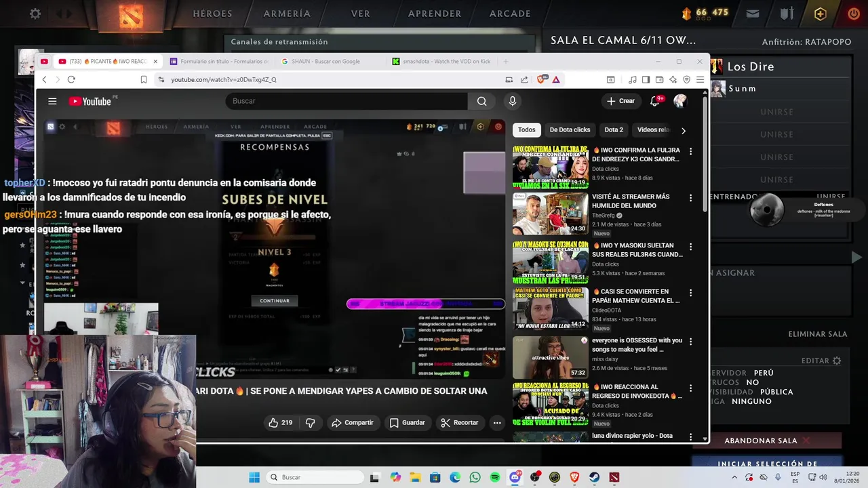Open the Dota shards balance 66 475
Image resolution: width=868 pixels, height=488 pixels.
pyautogui.click(x=705, y=13)
